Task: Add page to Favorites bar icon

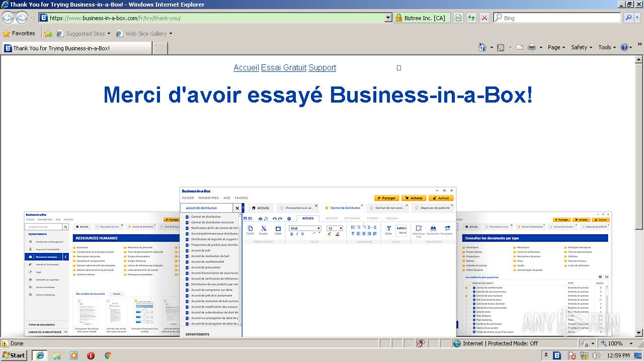Action: point(48,34)
